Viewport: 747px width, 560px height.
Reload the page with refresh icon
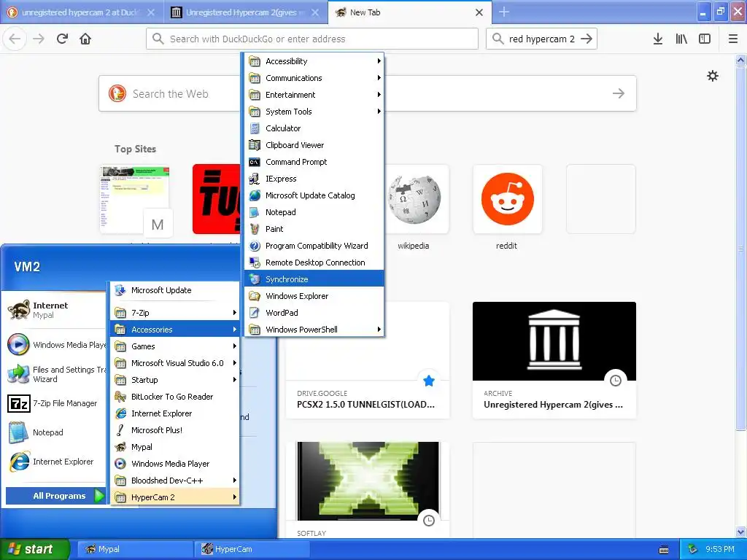[x=62, y=39]
